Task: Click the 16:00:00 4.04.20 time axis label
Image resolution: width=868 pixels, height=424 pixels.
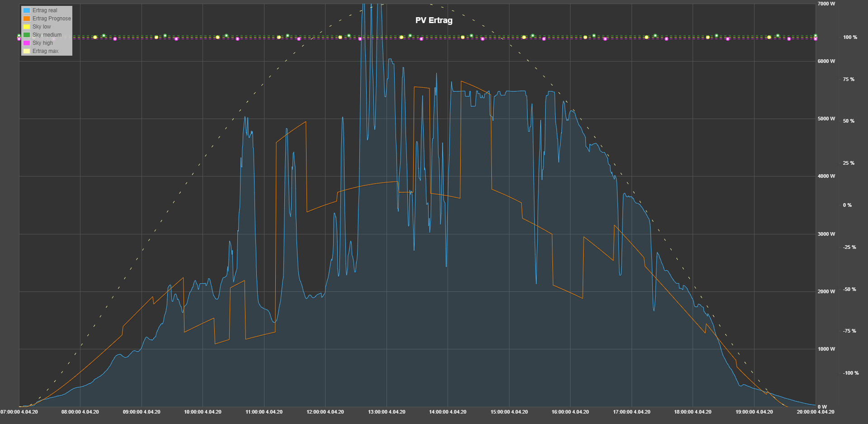Action: click(x=570, y=412)
